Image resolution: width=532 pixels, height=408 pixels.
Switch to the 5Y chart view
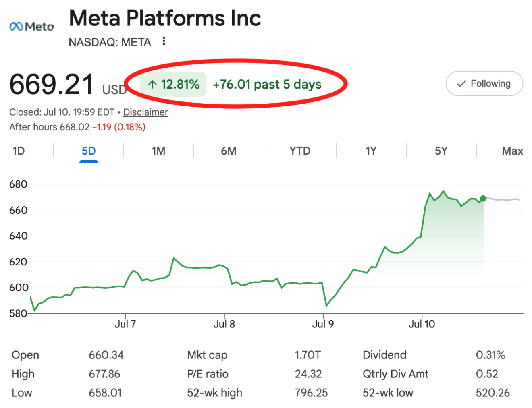click(x=441, y=151)
